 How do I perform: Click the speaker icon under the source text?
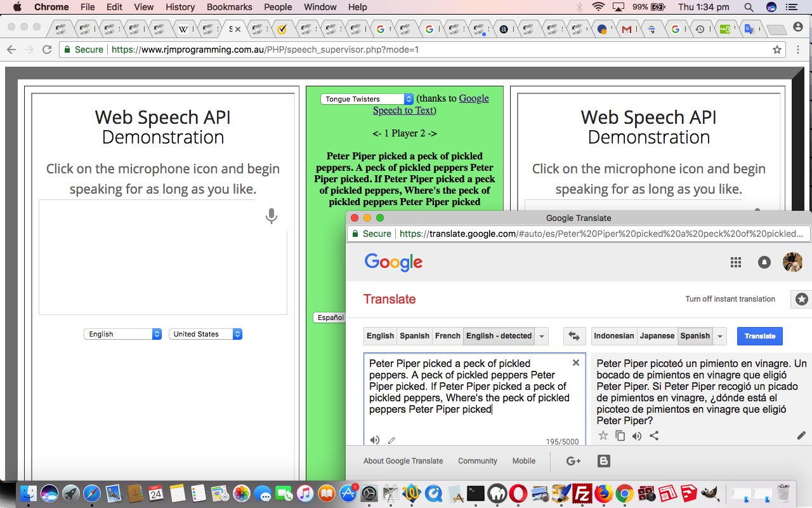(x=374, y=439)
